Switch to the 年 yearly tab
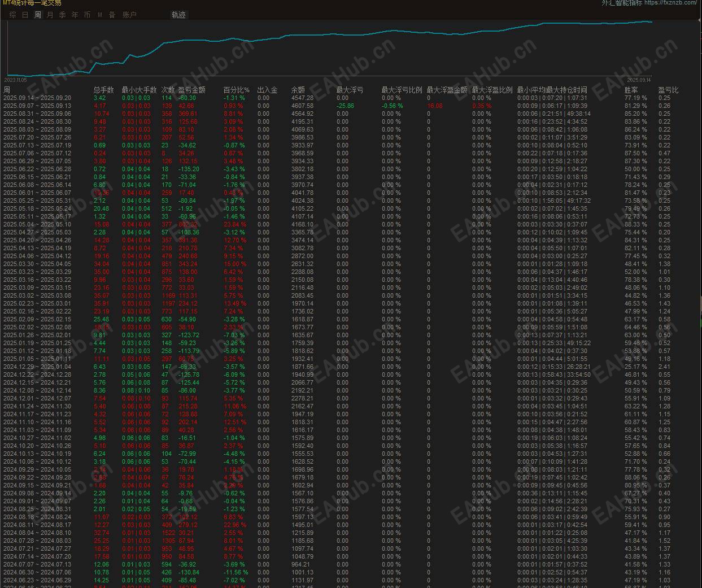This screenshot has width=702, height=588. click(x=75, y=15)
